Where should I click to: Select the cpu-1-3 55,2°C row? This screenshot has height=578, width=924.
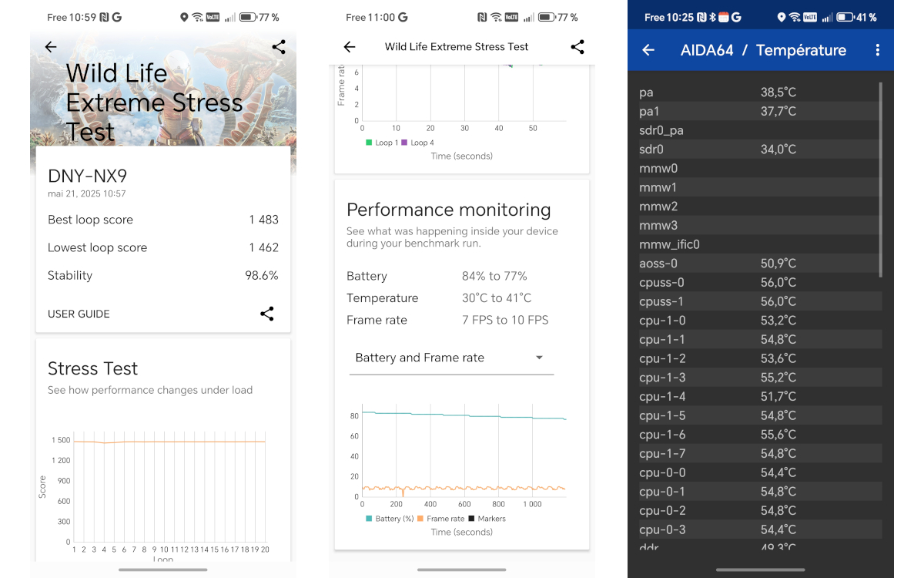pyautogui.click(x=760, y=378)
